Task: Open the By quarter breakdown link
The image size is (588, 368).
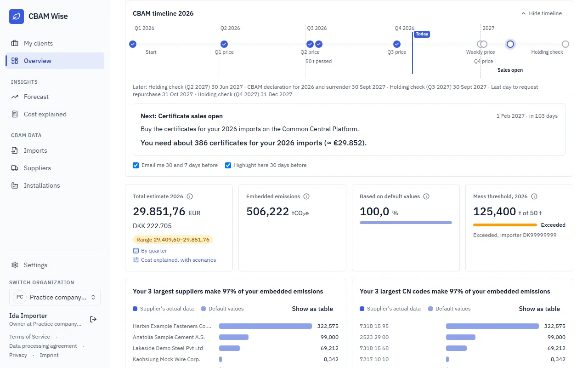Action: click(150, 251)
